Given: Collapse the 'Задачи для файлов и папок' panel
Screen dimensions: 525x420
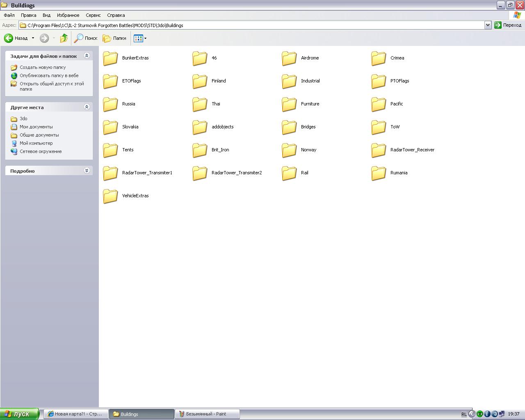Looking at the screenshot, I should click(87, 56).
